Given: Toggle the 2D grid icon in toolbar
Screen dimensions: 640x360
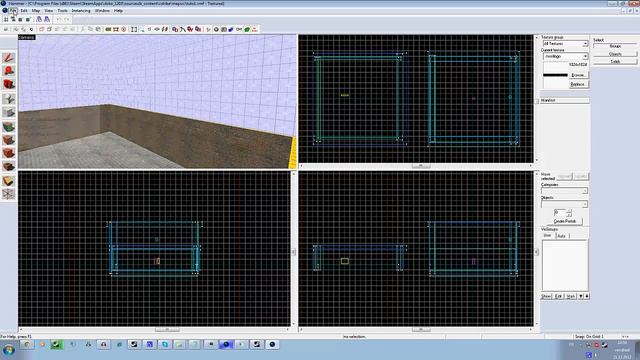Looking at the screenshot, I should tap(6, 19).
